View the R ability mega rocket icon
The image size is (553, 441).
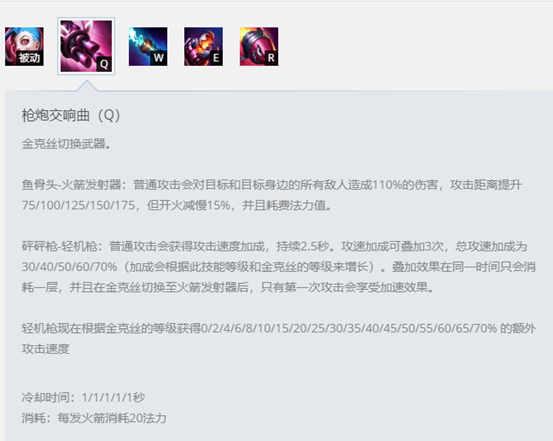(x=259, y=46)
